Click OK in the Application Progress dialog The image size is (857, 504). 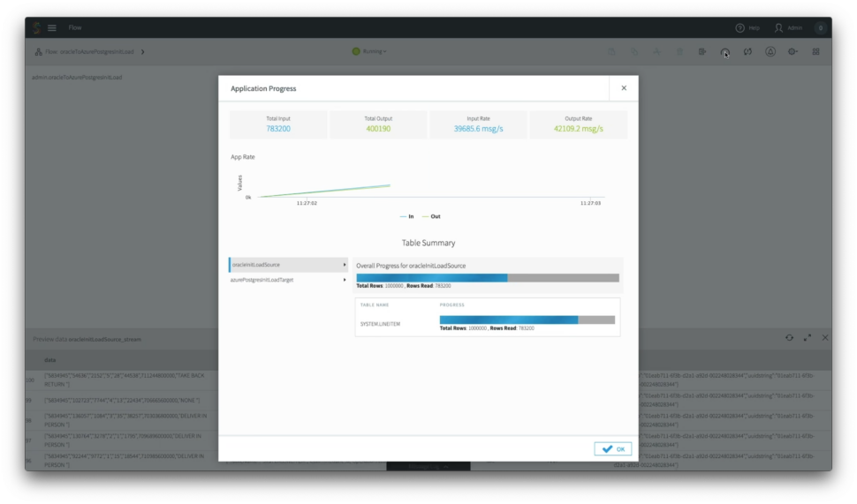612,449
